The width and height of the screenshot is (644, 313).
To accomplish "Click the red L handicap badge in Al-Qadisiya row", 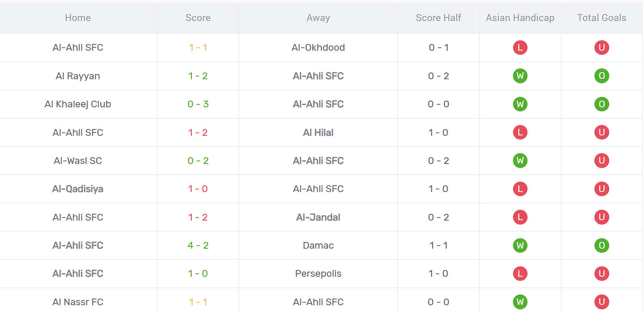I will pos(520,189).
